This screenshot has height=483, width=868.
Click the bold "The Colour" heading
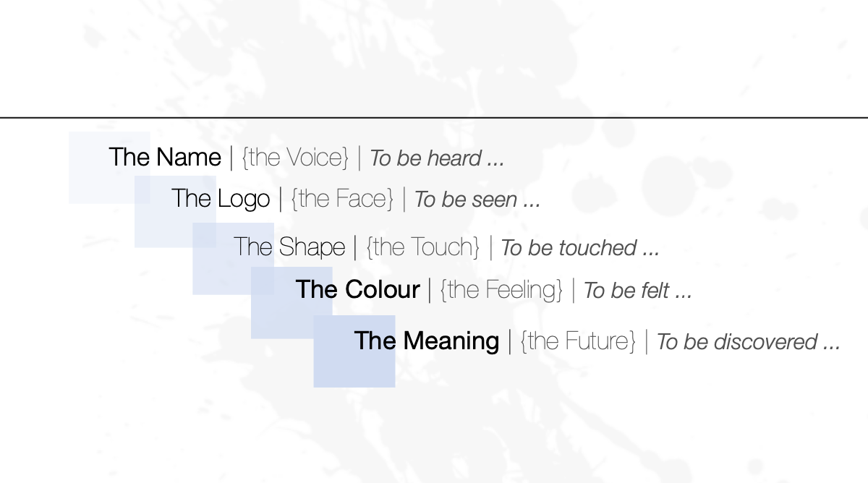coord(358,289)
